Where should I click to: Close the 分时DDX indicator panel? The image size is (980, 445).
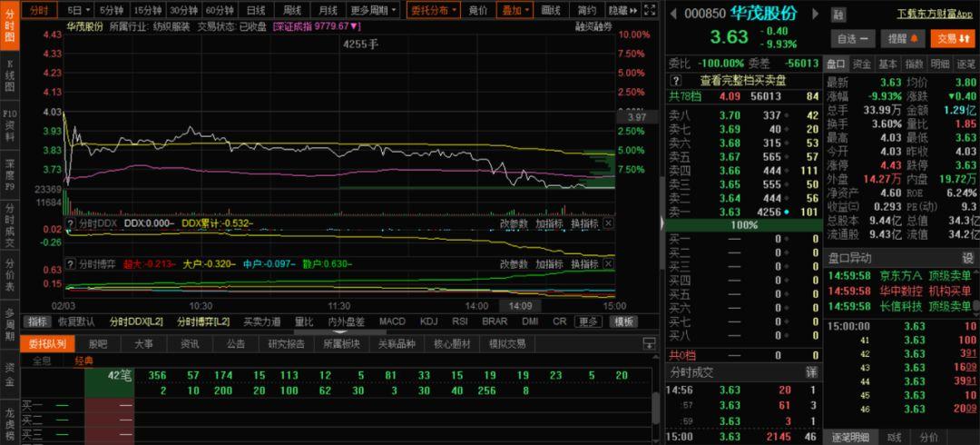(608, 222)
